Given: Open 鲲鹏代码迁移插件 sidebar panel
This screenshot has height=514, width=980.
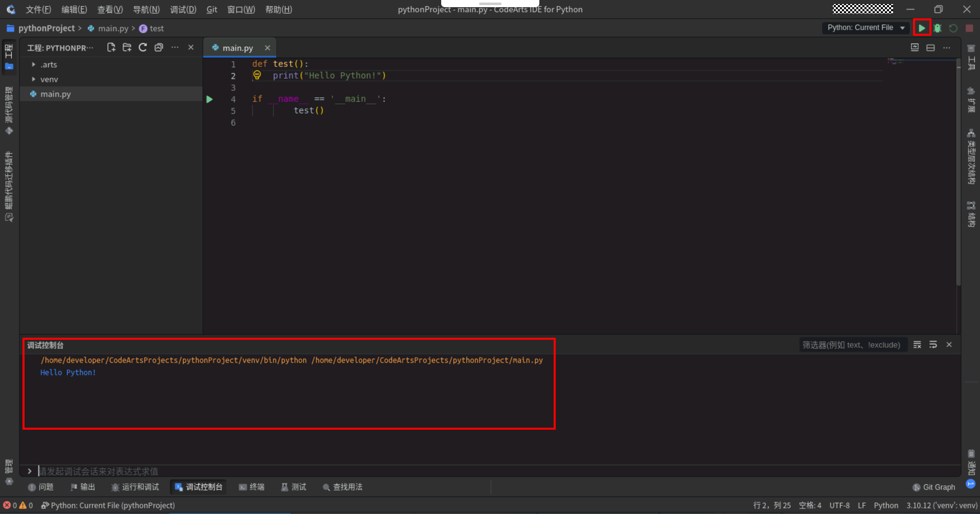Looking at the screenshot, I should tap(9, 186).
